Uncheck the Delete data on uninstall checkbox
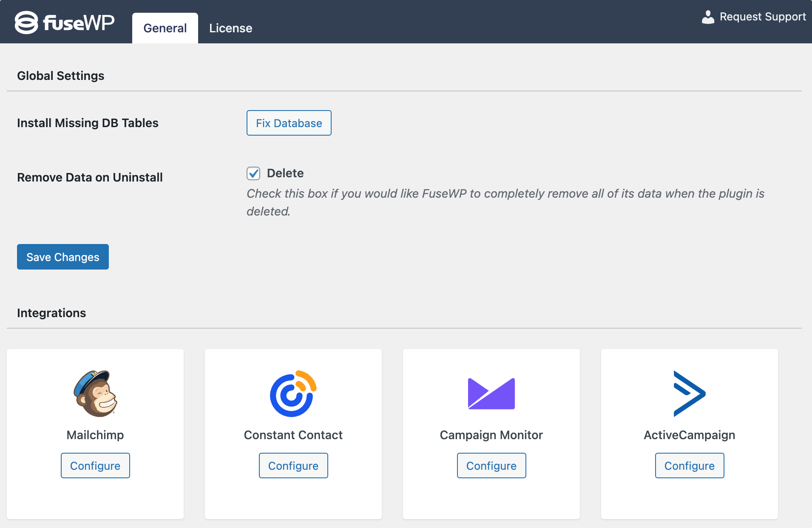Image resolution: width=812 pixels, height=528 pixels. click(x=253, y=173)
